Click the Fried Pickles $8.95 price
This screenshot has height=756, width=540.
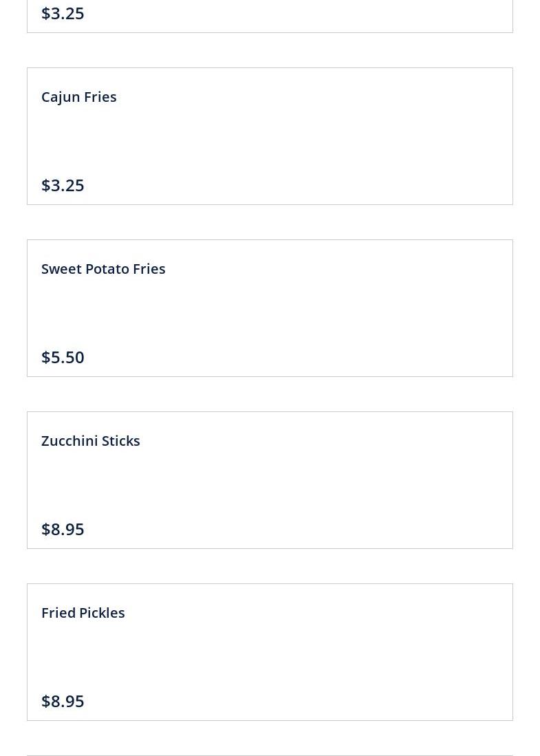pos(63,701)
